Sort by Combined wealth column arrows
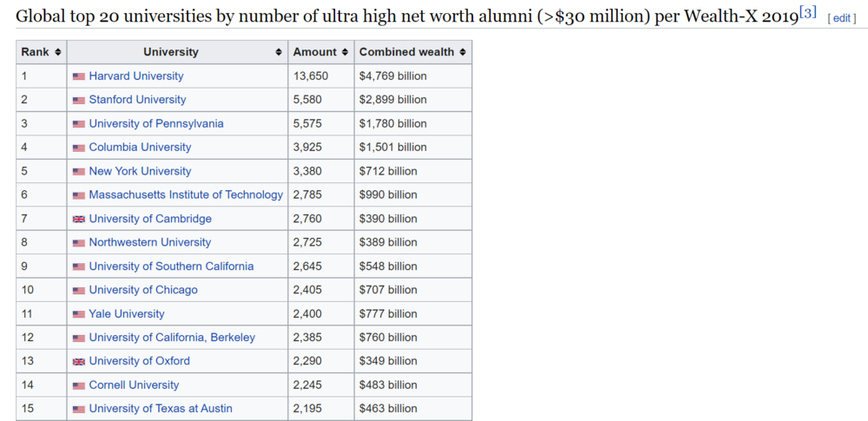Screen dimensions: 868x421 [463, 52]
